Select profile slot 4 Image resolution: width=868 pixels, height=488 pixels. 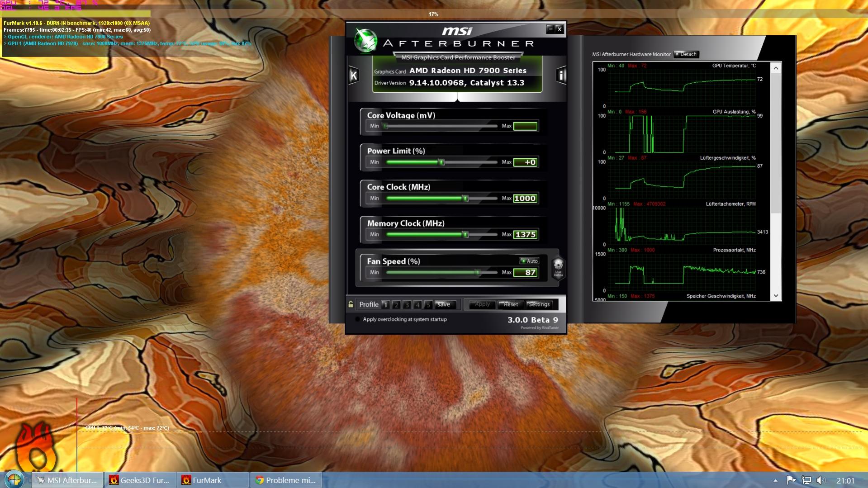pos(417,305)
